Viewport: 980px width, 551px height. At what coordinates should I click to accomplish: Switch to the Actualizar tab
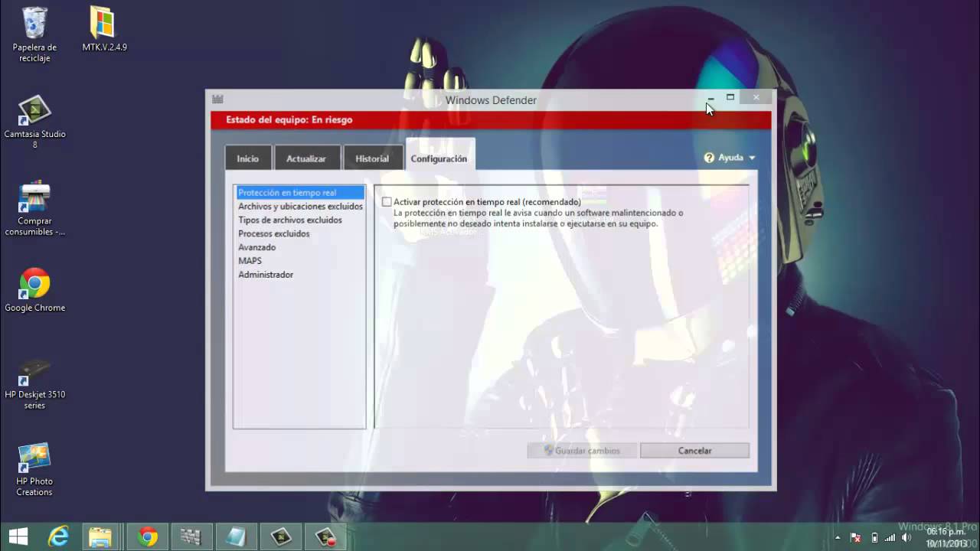click(x=306, y=158)
